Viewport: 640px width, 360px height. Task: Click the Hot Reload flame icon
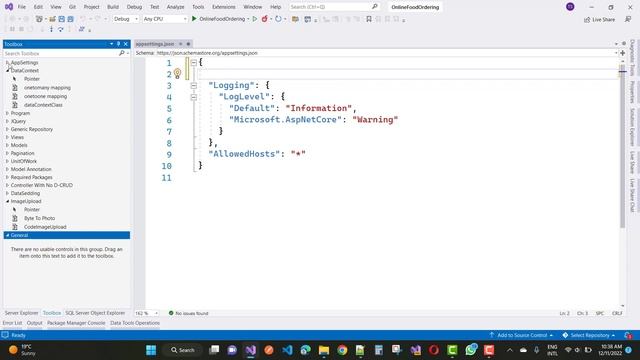(x=264, y=19)
